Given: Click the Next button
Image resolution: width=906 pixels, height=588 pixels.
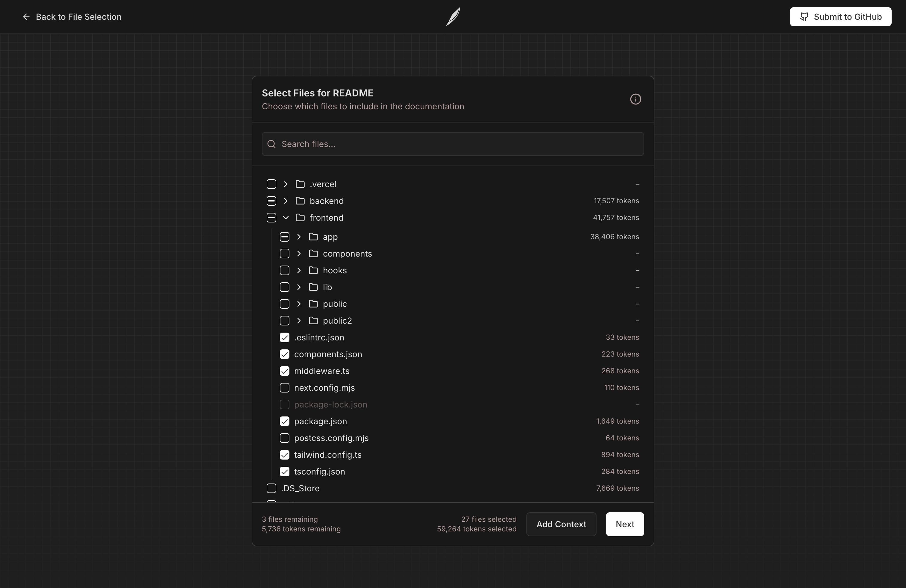Looking at the screenshot, I should [x=625, y=524].
